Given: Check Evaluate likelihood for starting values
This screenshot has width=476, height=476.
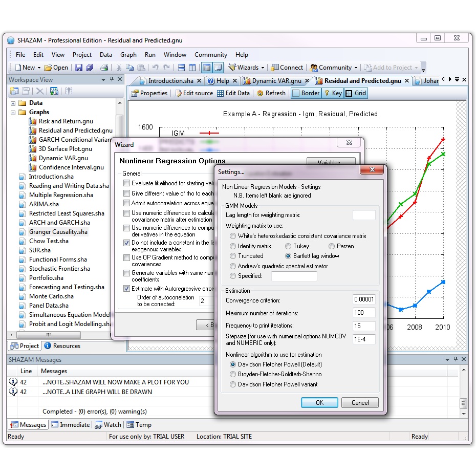Looking at the screenshot, I should (x=126, y=183).
